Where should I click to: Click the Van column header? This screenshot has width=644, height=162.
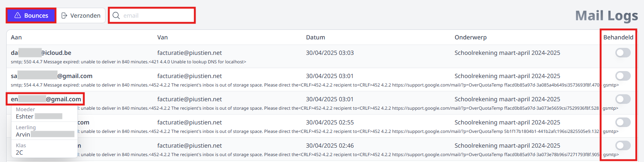[162, 37]
